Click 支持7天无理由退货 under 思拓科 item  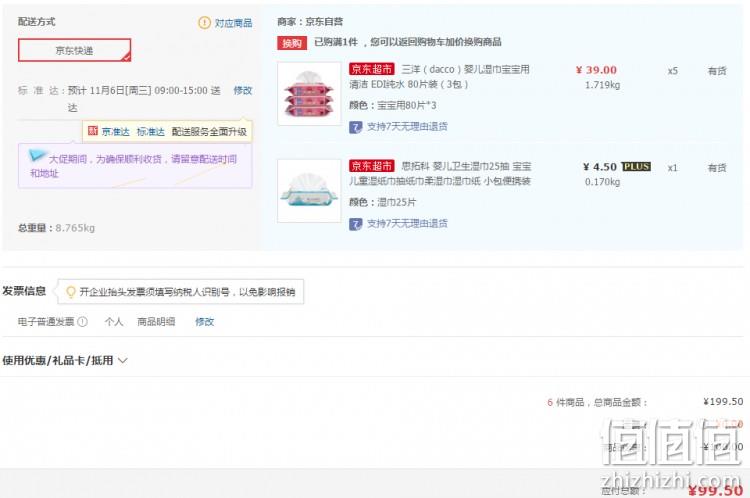[407, 223]
